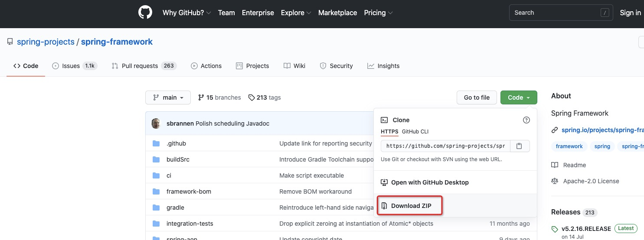This screenshot has width=644, height=240.
Task: Switch to the Code tab
Action: (26, 66)
